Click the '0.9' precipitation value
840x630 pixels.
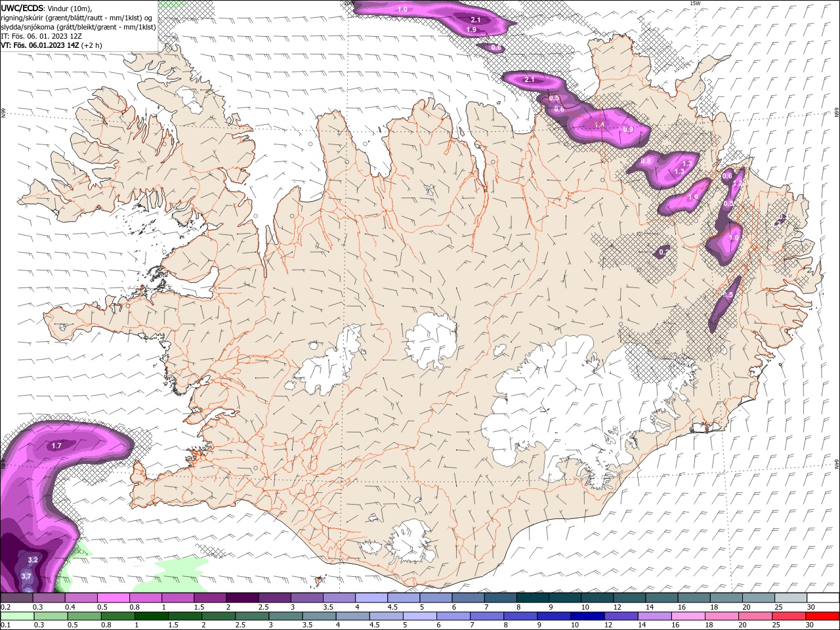pyautogui.click(x=628, y=130)
